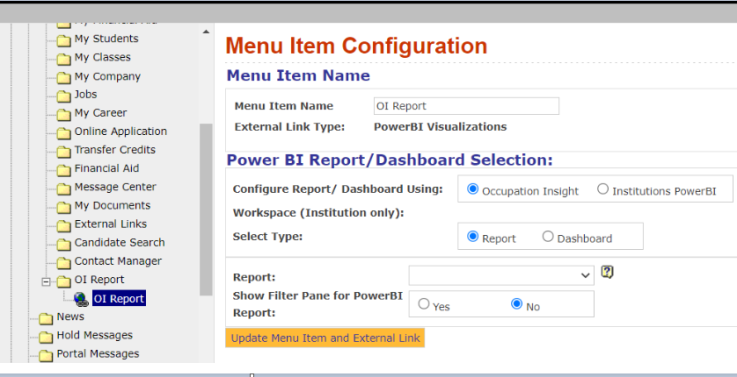Image resolution: width=737 pixels, height=377 pixels.
Task: Click the My Career folder icon
Action: [x=64, y=114]
